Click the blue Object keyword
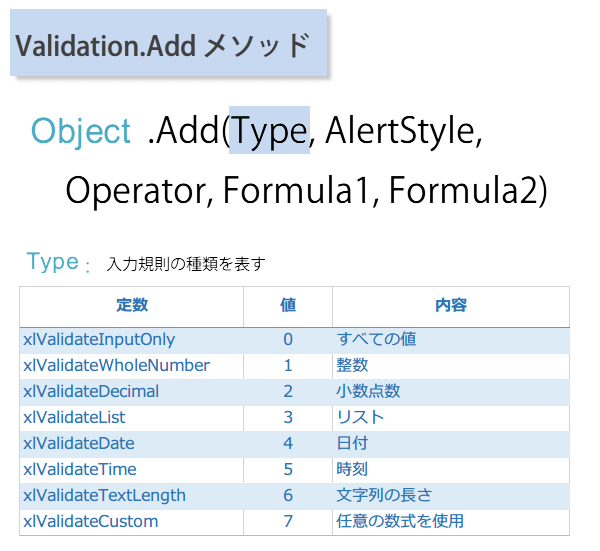The height and width of the screenshot is (551, 600). (x=80, y=132)
